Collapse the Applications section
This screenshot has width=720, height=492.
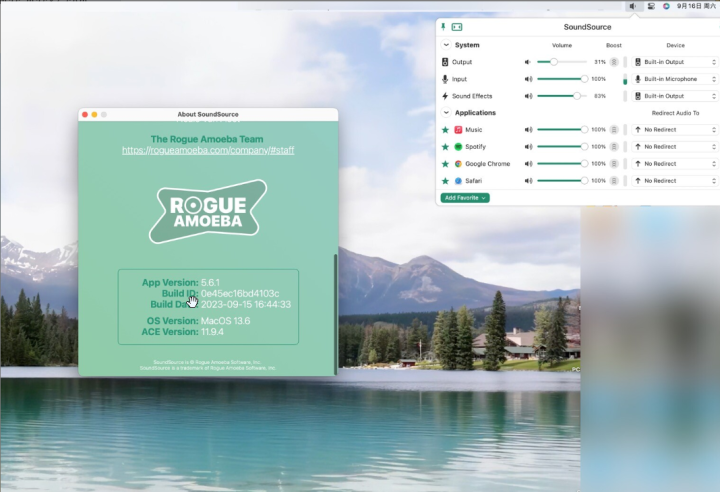[446, 113]
